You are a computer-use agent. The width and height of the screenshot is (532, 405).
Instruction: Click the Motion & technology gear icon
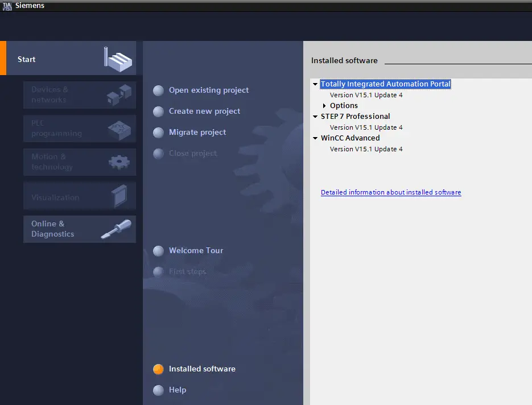click(x=119, y=162)
